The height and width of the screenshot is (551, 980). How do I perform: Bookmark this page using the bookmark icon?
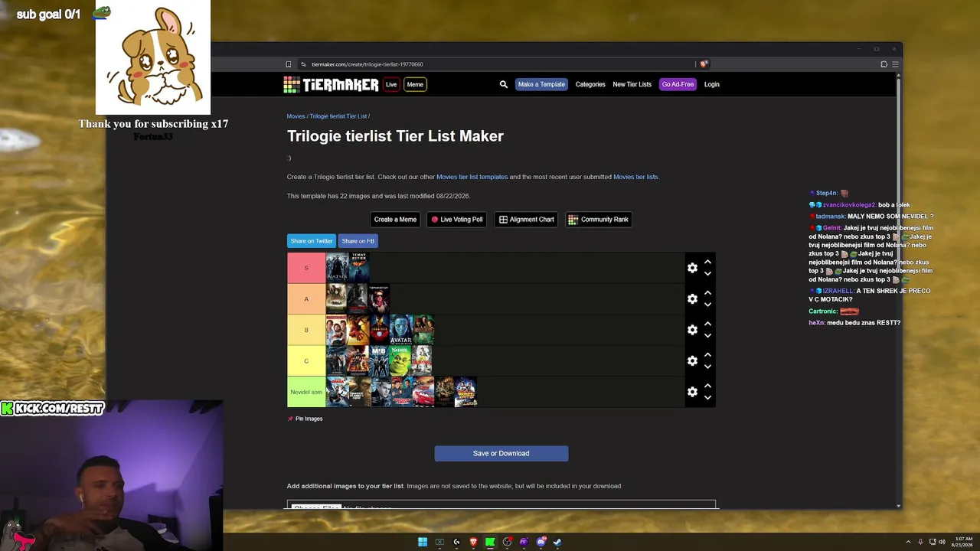click(288, 64)
